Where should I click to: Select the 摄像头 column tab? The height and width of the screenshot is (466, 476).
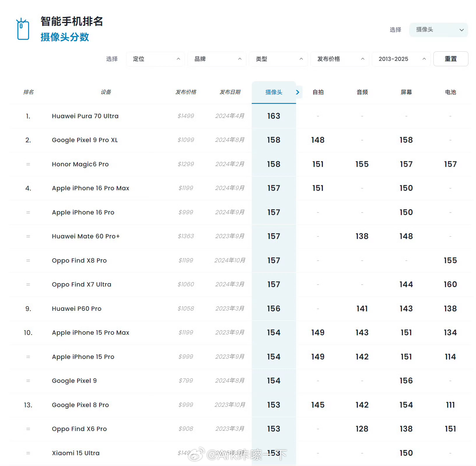(x=274, y=92)
